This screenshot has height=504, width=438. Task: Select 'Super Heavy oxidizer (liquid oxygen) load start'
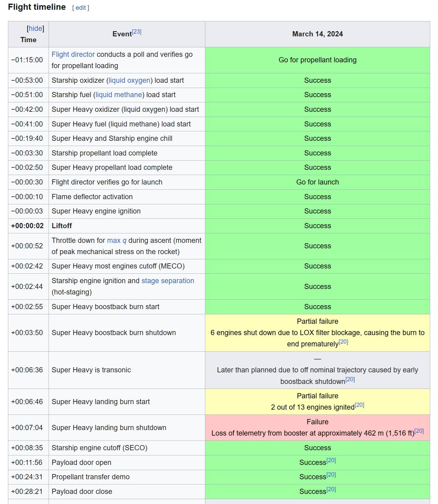[127, 109]
